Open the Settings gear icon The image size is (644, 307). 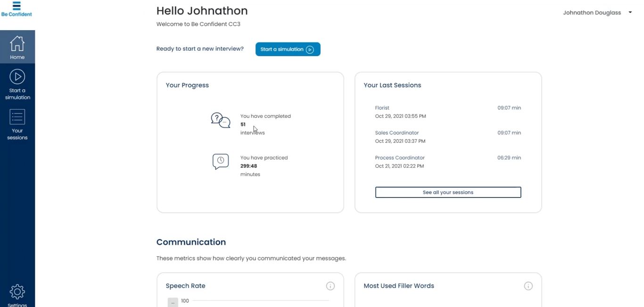(x=17, y=291)
